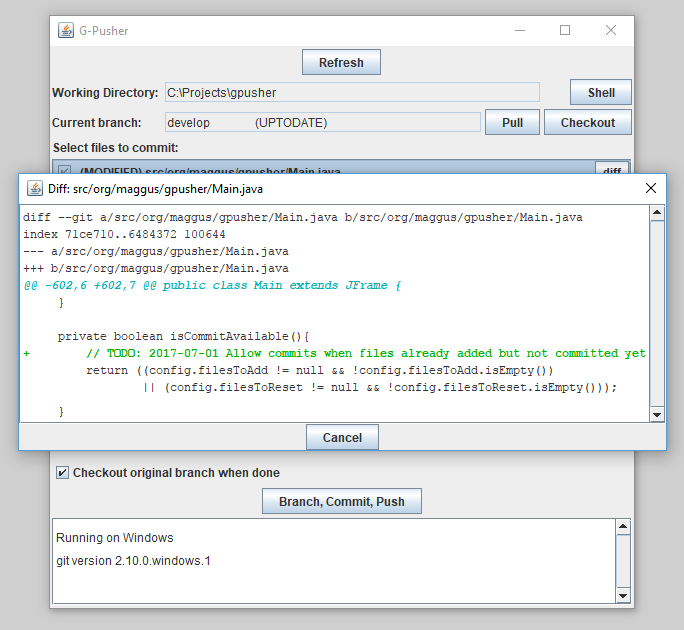Click the diff pane vertical scrollbar track

point(657,320)
